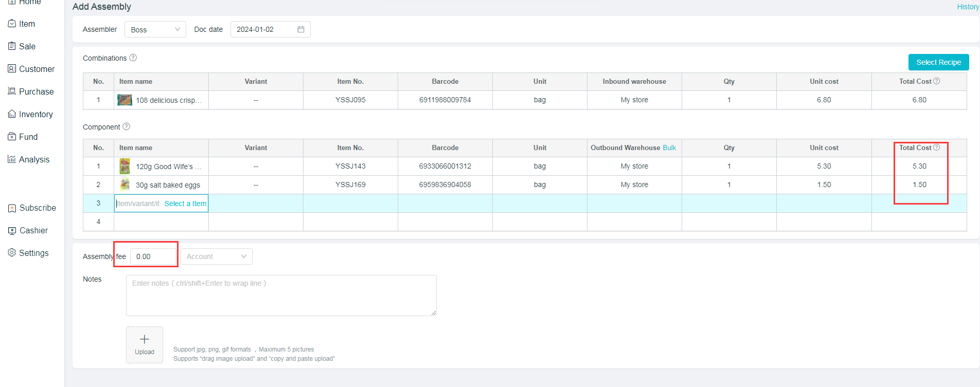Click the 108 delicious crisp product thumbnail

click(124, 100)
